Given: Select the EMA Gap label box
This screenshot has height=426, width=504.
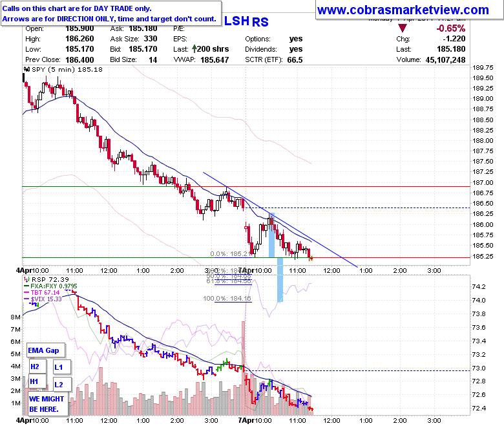Looking at the screenshot, I should (x=45, y=350).
